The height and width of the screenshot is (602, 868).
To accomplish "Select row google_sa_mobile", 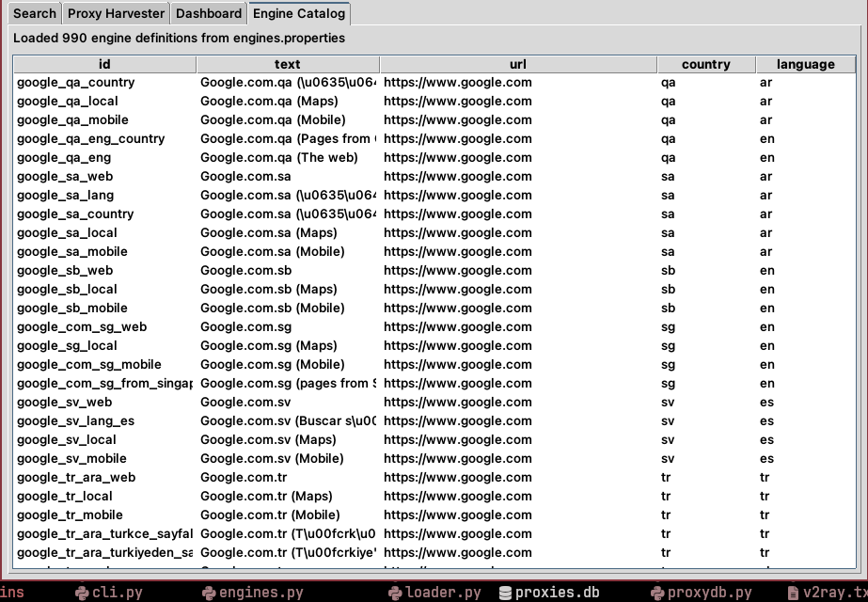I will pyautogui.click(x=434, y=252).
